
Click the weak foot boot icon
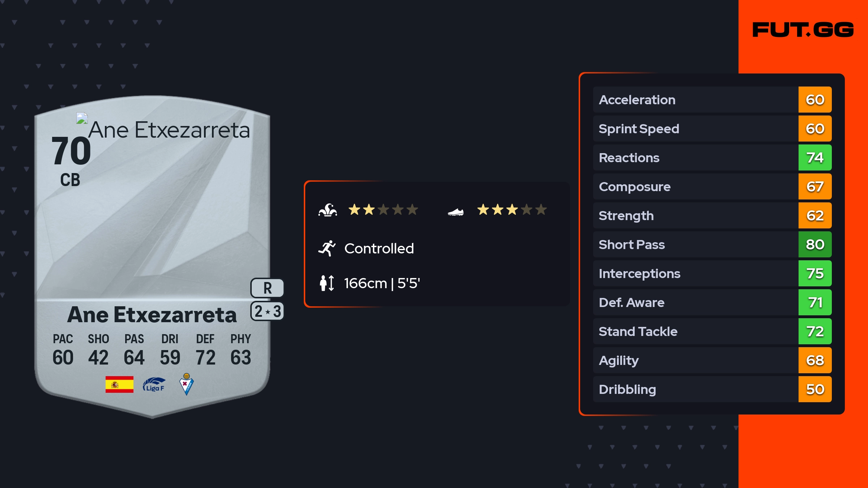click(x=456, y=212)
